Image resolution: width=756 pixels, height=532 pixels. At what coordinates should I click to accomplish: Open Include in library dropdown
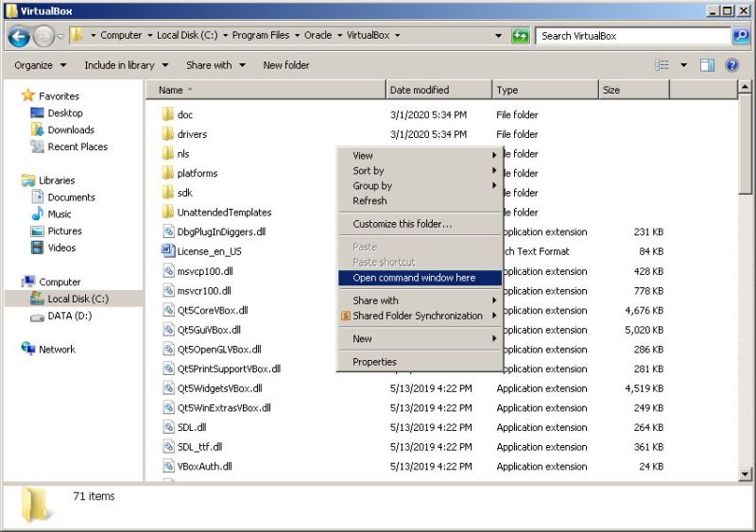pyautogui.click(x=127, y=65)
